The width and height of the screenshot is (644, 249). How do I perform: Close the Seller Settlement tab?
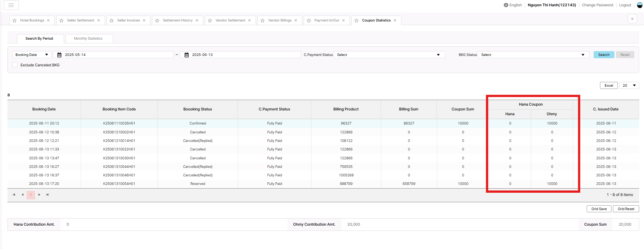99,21
